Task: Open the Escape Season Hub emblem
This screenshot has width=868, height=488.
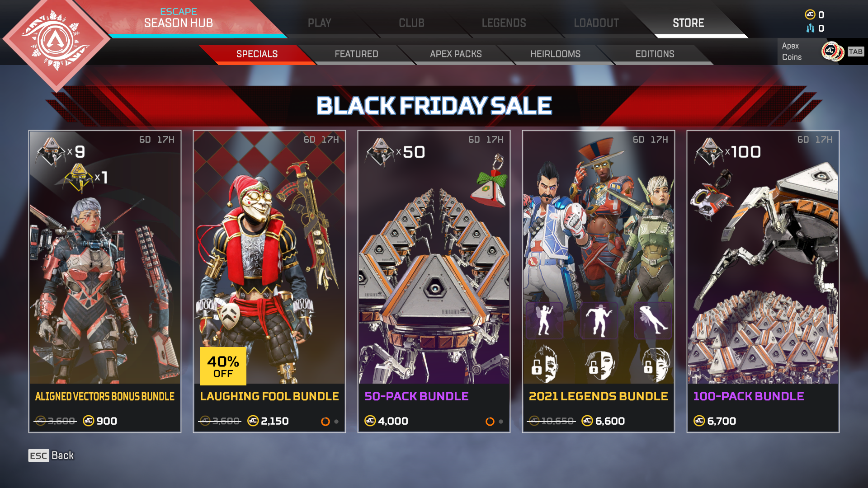Action: pyautogui.click(x=56, y=41)
